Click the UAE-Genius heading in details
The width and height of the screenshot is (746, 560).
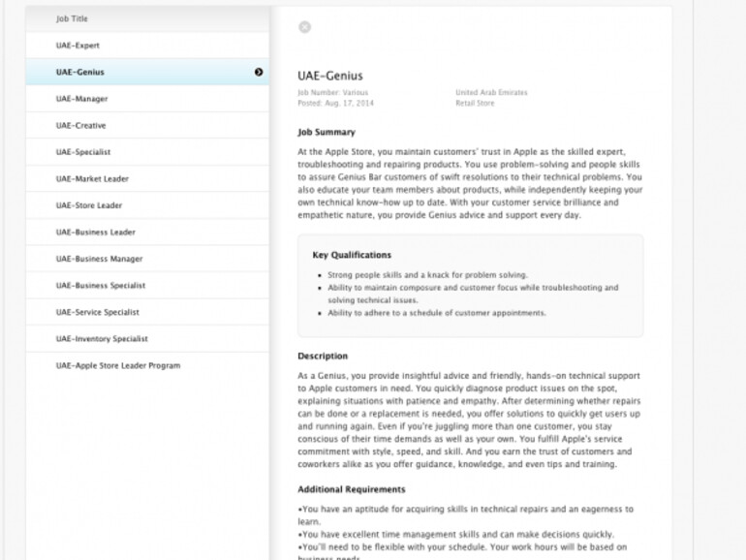[330, 76]
